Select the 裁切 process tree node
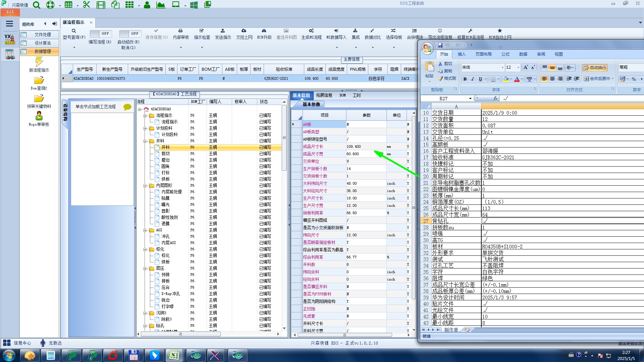The height and width of the screenshot is (362, 644). pos(165,154)
